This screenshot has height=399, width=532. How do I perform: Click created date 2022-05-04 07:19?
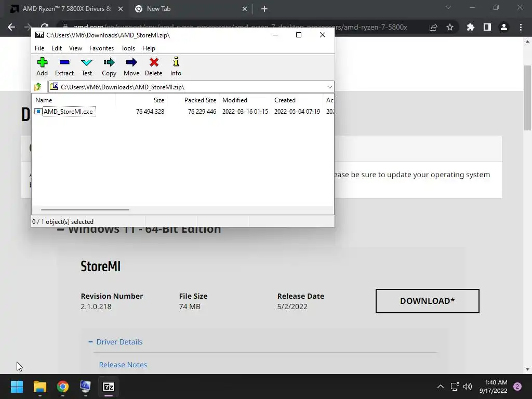[x=297, y=112]
